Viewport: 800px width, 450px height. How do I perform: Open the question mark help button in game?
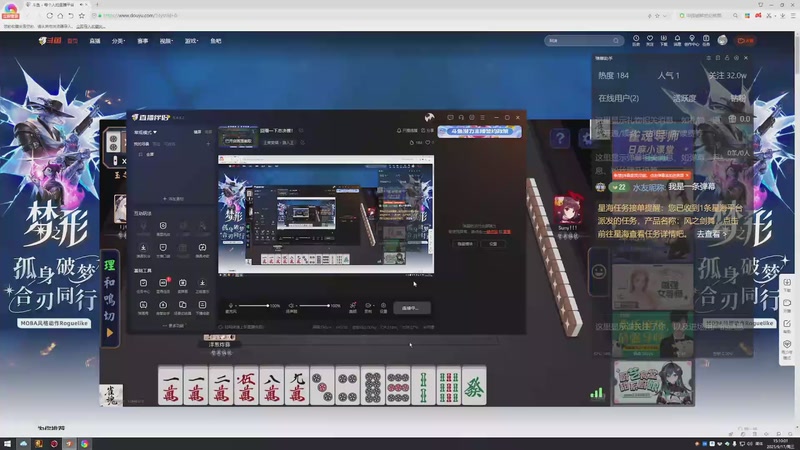coord(560,138)
